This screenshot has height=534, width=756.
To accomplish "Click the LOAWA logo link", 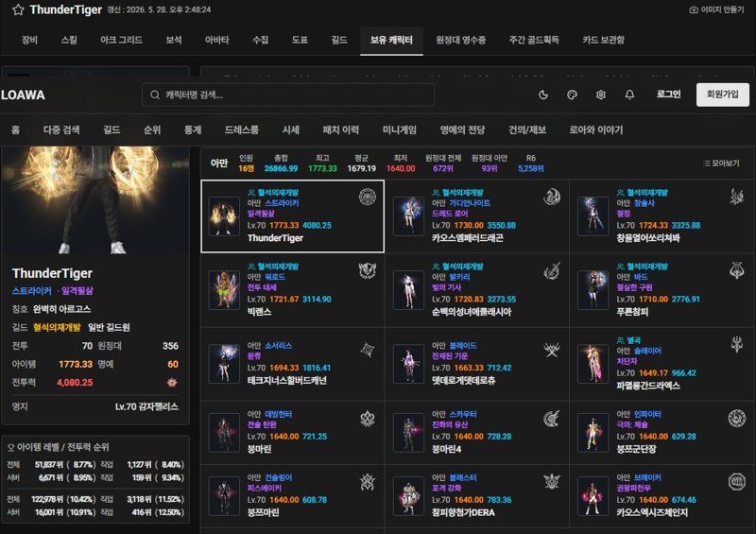I will tap(23, 95).
